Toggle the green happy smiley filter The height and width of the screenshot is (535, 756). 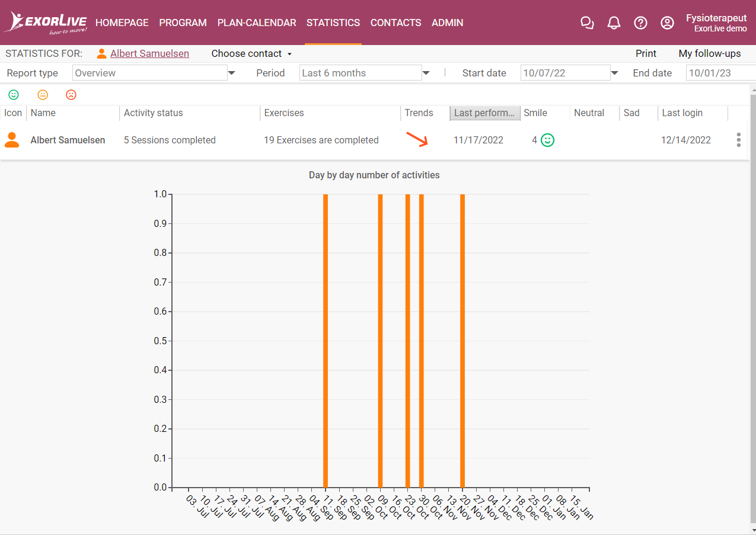pyautogui.click(x=13, y=94)
